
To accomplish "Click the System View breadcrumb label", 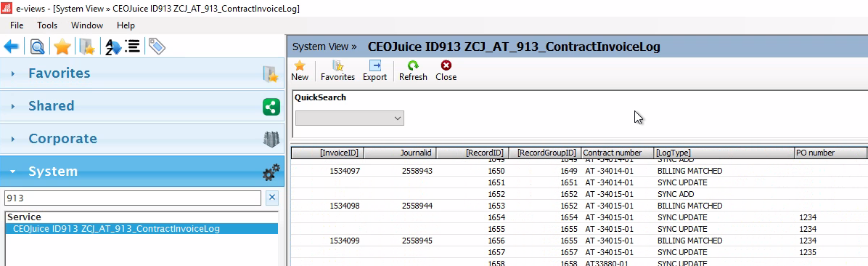I will (x=324, y=47).
